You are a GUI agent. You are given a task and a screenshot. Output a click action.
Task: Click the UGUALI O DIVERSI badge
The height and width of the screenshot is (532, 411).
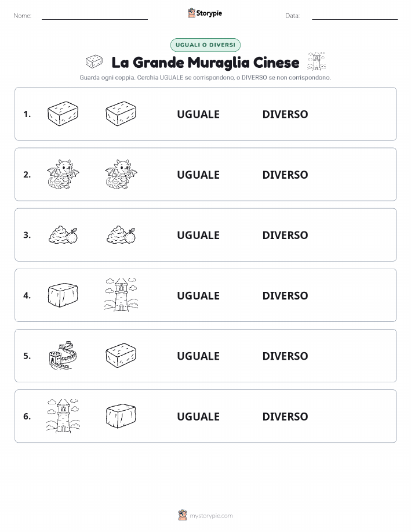point(205,45)
